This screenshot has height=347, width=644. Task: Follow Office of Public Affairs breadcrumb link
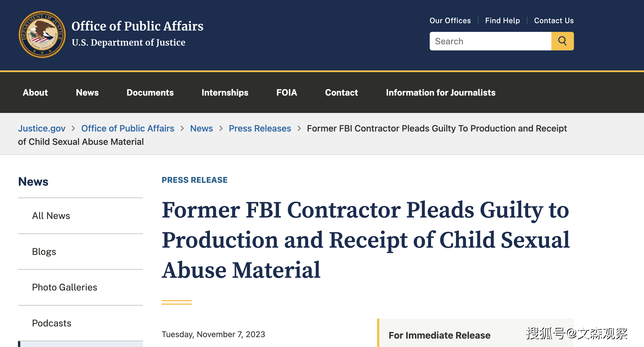[x=128, y=128]
